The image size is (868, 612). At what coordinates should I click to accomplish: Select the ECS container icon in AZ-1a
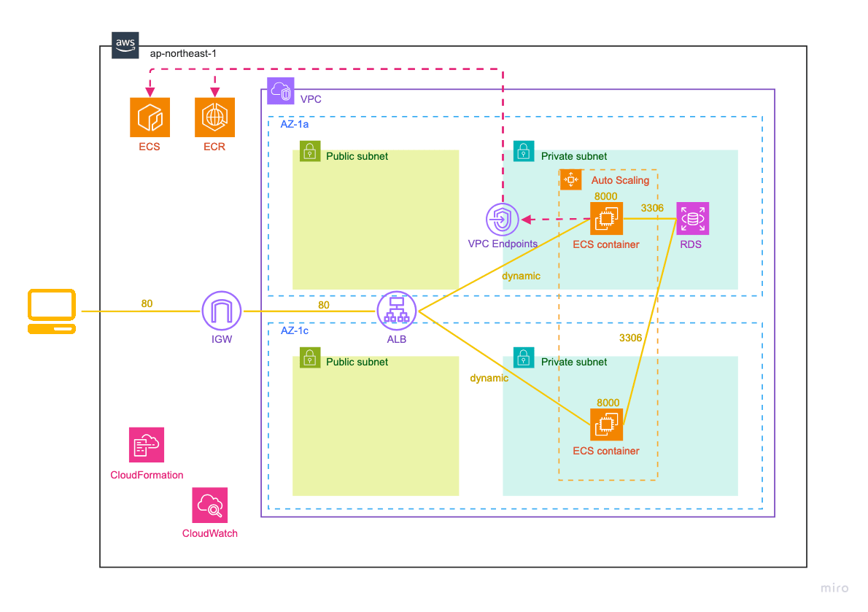[606, 219]
